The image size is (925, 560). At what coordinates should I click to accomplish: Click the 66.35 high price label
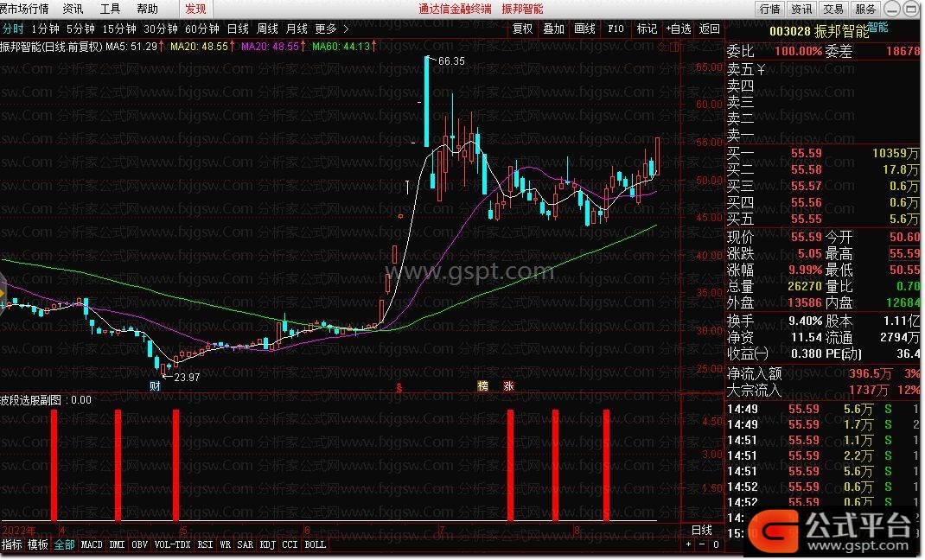tap(451, 61)
